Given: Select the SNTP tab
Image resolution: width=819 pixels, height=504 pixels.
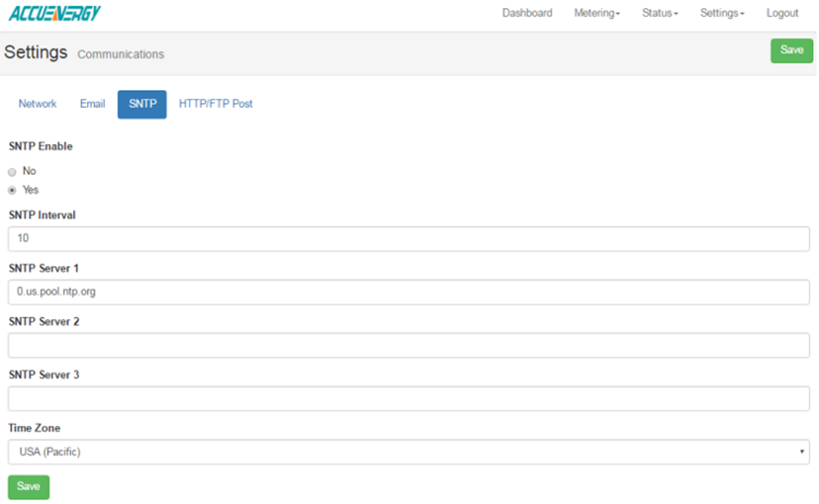Looking at the screenshot, I should [x=142, y=104].
